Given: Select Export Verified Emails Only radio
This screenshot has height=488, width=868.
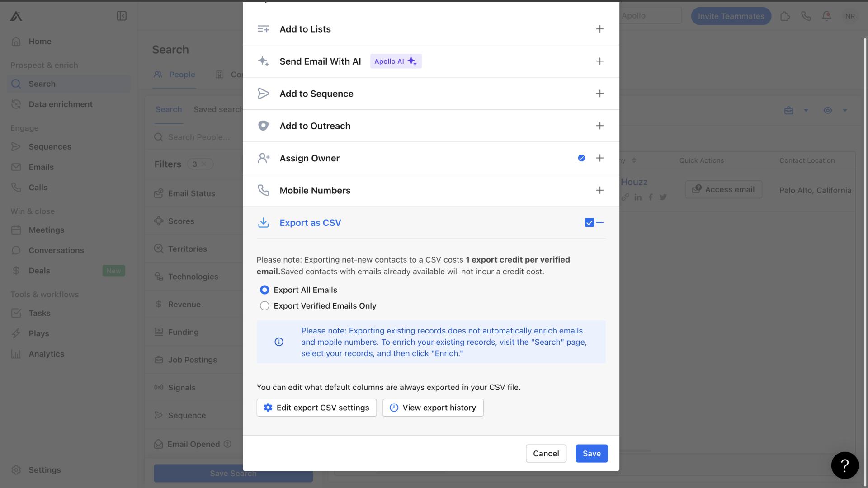Looking at the screenshot, I should coord(264,306).
